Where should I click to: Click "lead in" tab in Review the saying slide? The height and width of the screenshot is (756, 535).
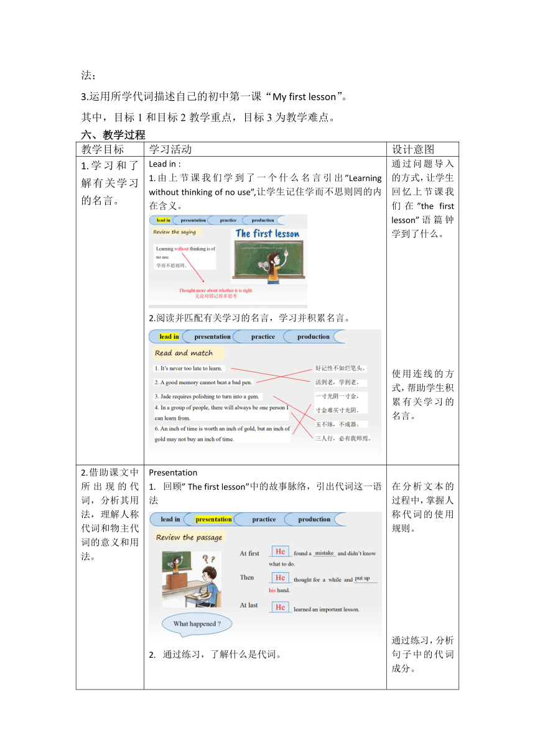(163, 220)
